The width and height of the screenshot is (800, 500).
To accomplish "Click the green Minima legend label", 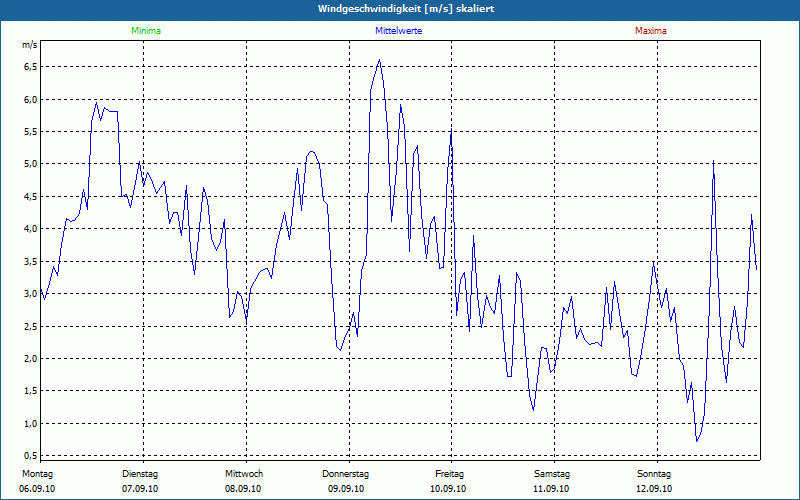I will 146,31.
